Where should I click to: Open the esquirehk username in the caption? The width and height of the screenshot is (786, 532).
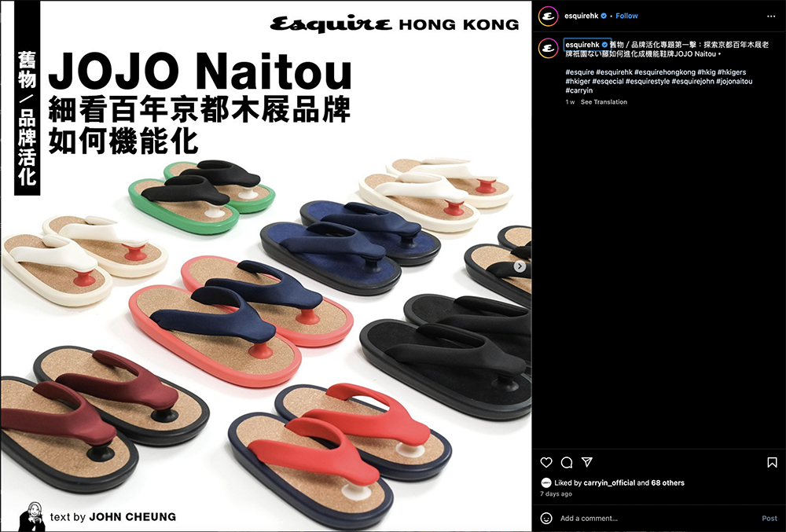(582, 45)
